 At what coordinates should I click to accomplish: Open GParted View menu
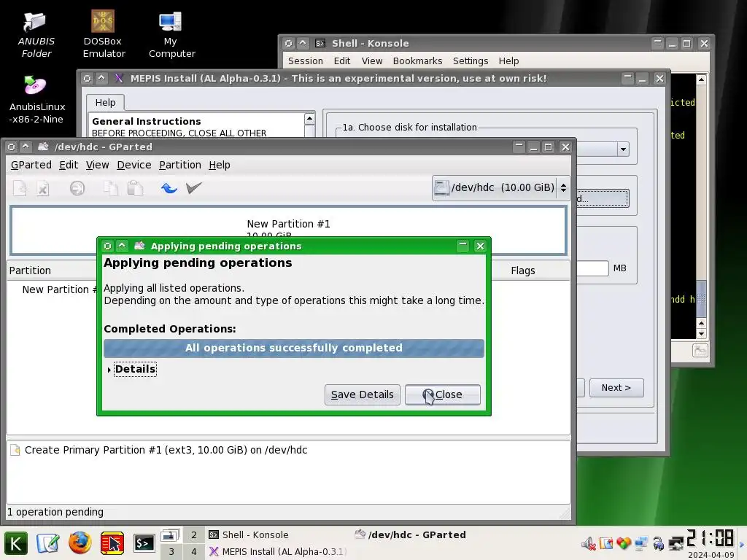pos(97,165)
